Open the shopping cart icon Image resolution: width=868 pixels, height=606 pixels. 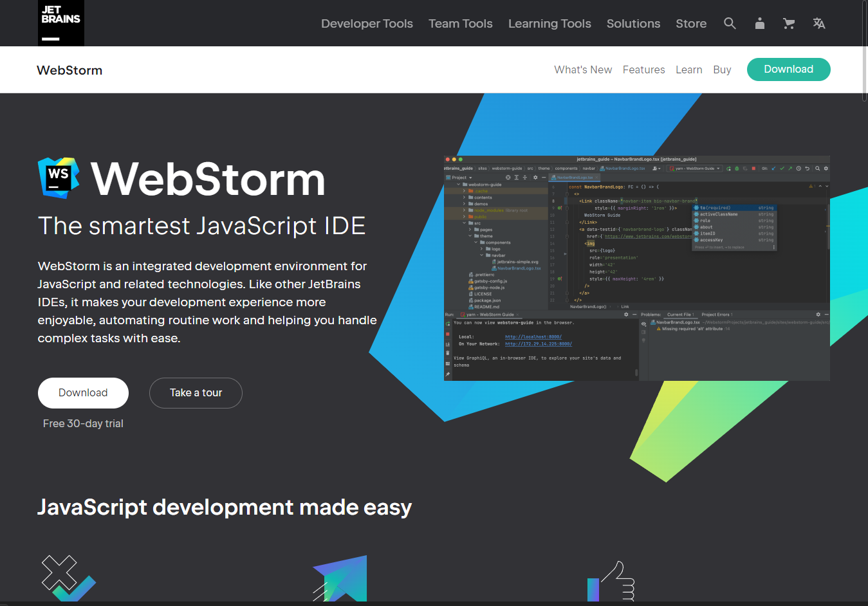789,24
